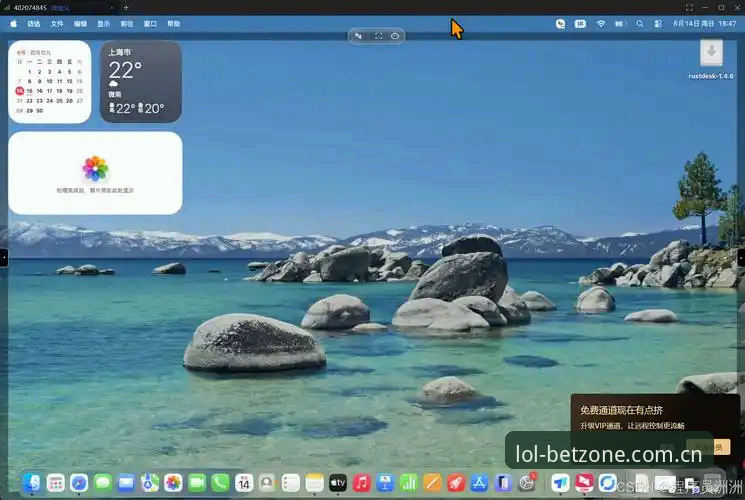Click the date and time 18:47 in the menu bar
Image resolution: width=745 pixels, height=500 pixels.
click(705, 23)
